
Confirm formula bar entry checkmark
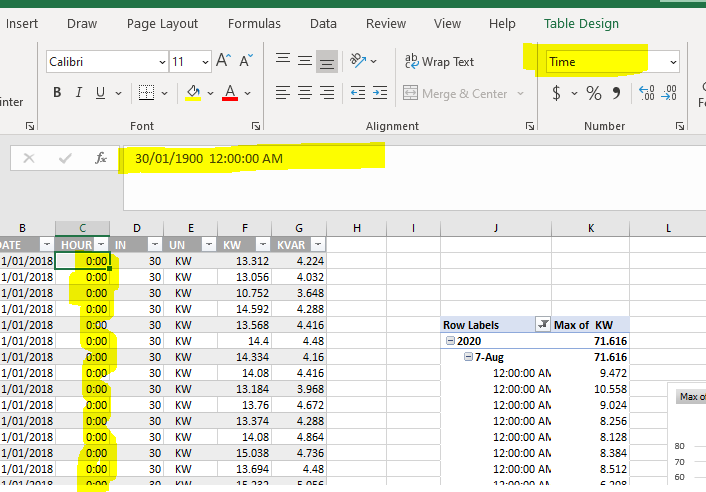coord(65,158)
